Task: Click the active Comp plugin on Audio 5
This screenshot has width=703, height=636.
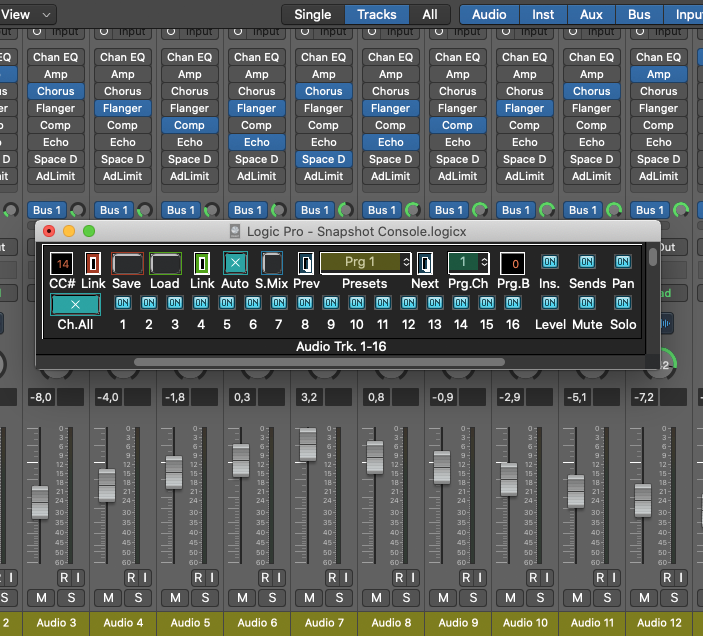Action: click(x=190, y=125)
